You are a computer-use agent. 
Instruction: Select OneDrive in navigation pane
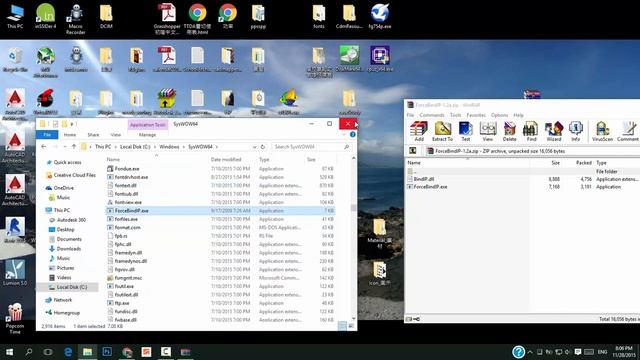tap(60, 188)
